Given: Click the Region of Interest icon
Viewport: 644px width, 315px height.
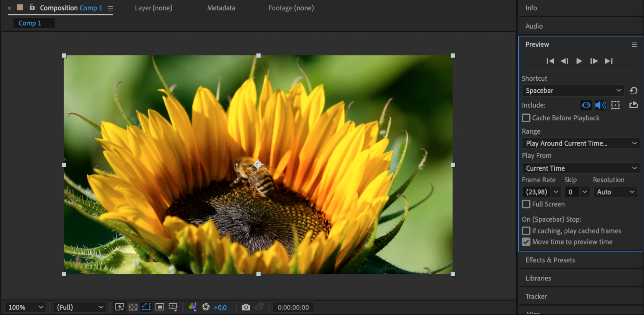Looking at the screenshot, I should pos(160,307).
